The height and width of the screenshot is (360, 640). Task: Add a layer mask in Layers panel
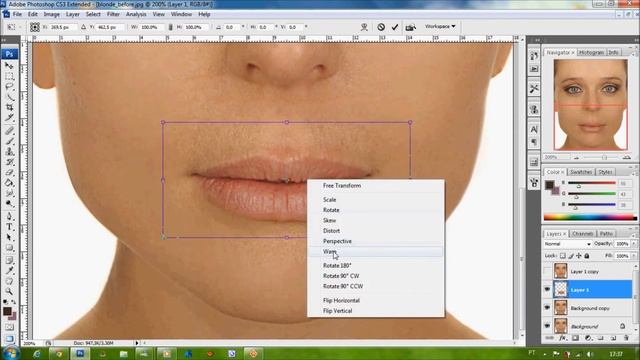pos(575,338)
